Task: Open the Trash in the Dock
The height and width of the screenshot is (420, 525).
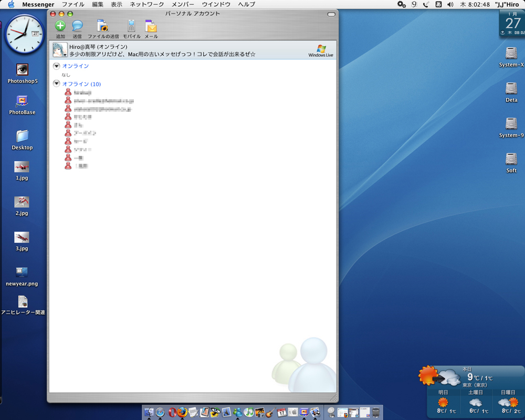Action: click(x=376, y=412)
